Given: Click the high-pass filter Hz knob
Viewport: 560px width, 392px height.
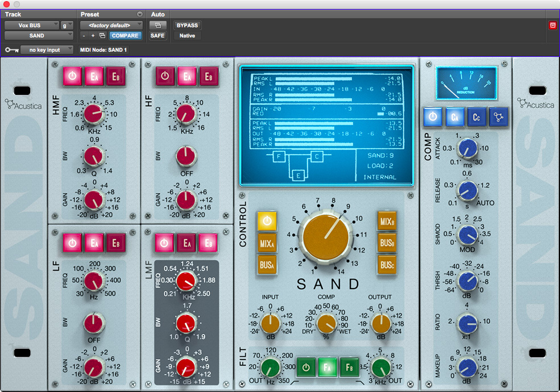Looking at the screenshot, I should pos(271,368).
